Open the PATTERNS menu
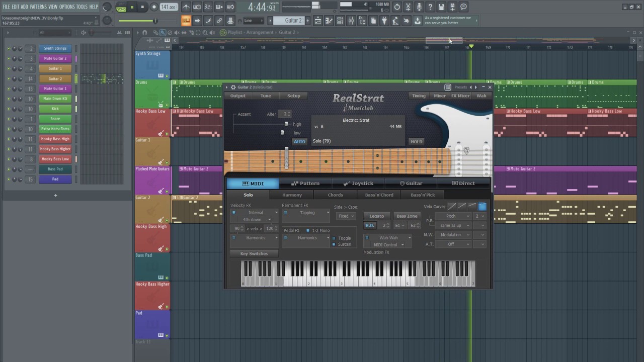 pos(38,7)
